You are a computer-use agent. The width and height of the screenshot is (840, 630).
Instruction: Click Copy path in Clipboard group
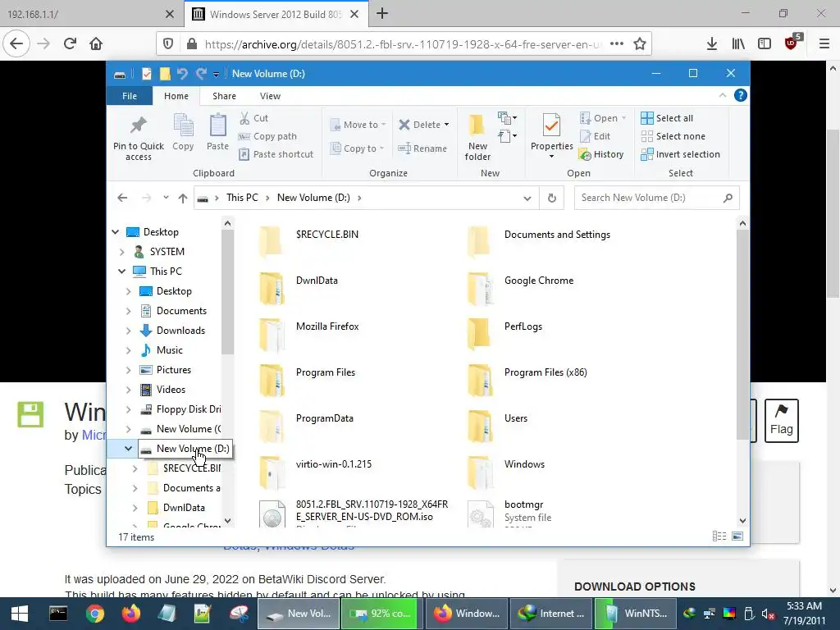267,136
